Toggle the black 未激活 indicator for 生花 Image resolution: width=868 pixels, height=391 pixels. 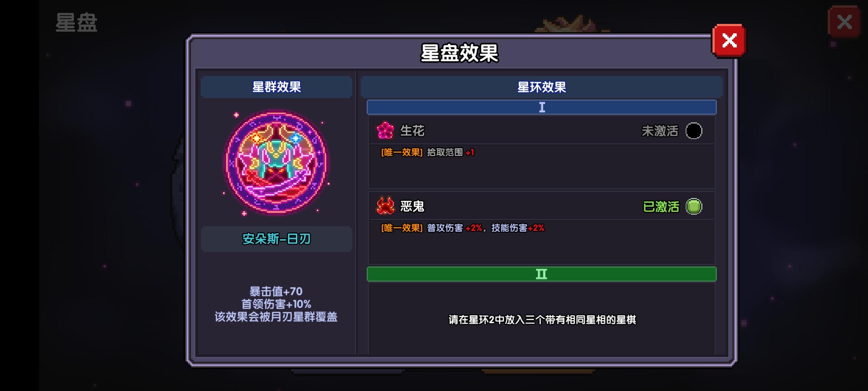point(694,131)
